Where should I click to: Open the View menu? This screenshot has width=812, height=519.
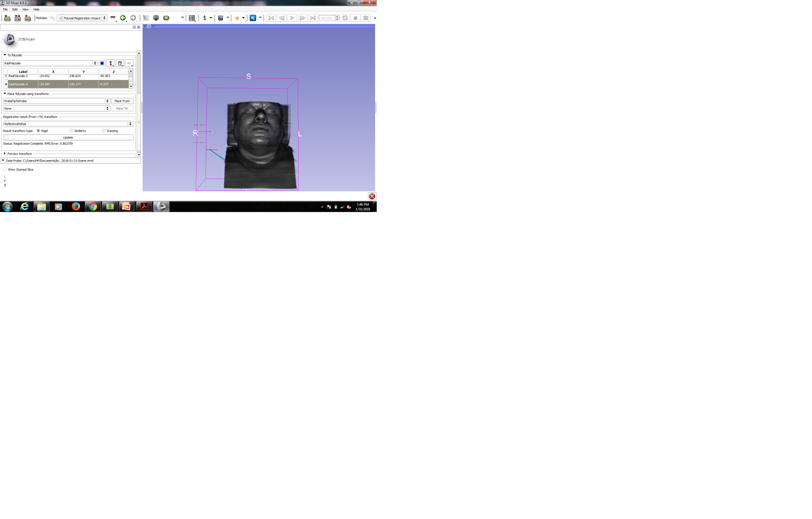point(25,9)
